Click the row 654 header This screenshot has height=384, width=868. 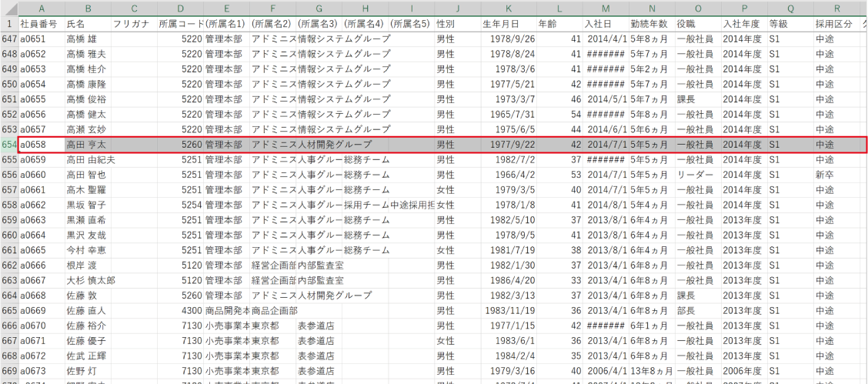9,144
